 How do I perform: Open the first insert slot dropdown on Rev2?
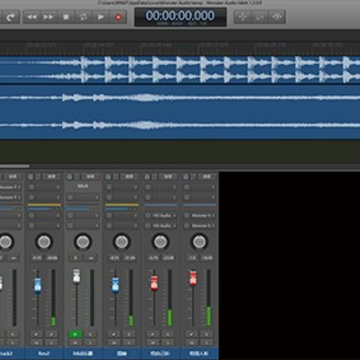tap(57, 187)
